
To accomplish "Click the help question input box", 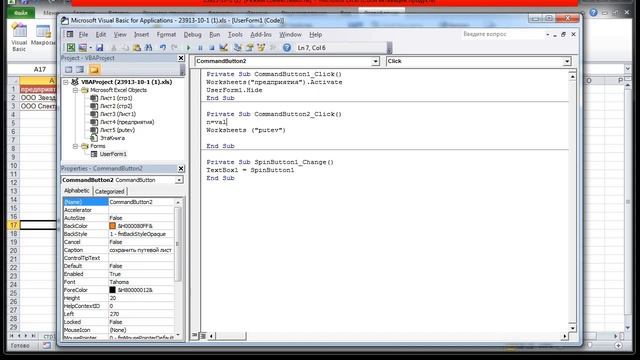I will pyautogui.click(x=502, y=34).
